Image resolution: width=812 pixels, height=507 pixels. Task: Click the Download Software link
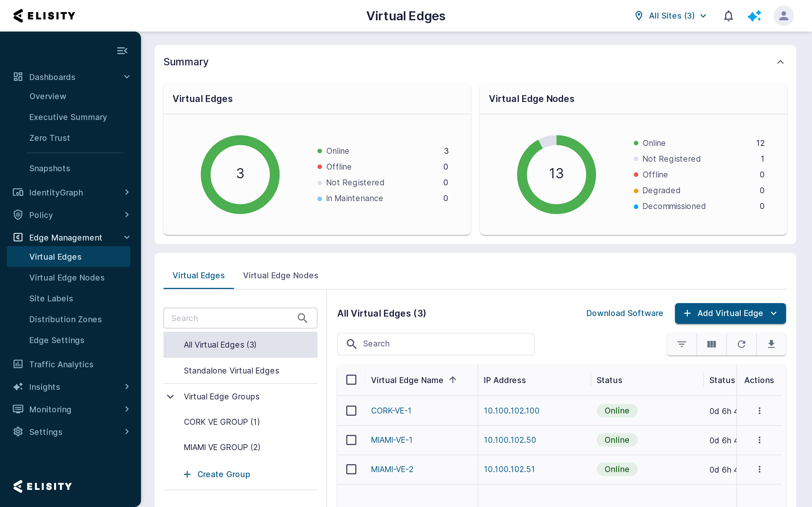point(625,313)
